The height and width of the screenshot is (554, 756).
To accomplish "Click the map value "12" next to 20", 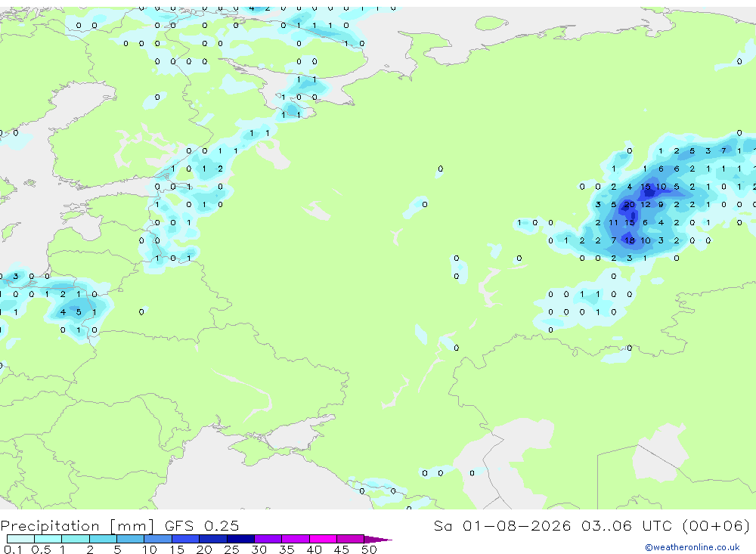I will coord(645,204).
